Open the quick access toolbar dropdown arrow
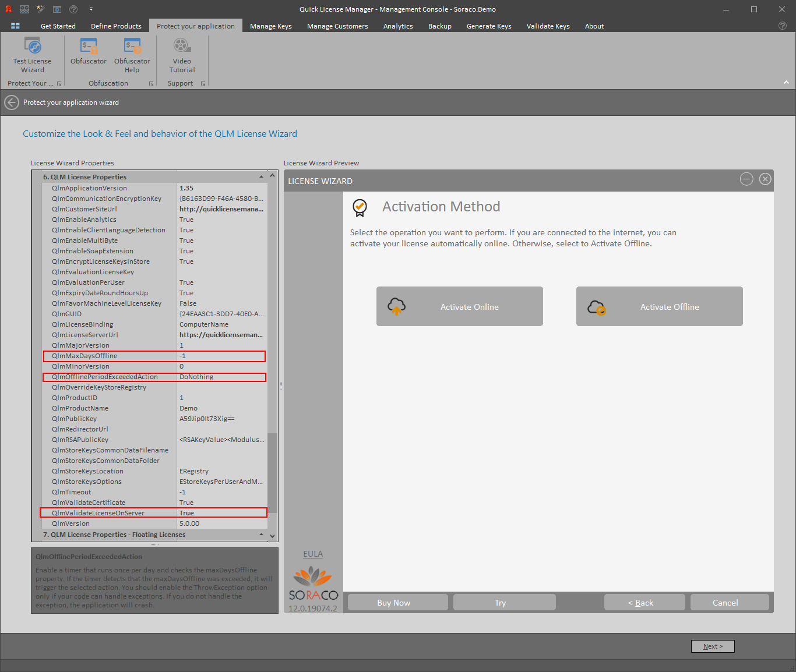The width and height of the screenshot is (796, 672). coord(91,9)
